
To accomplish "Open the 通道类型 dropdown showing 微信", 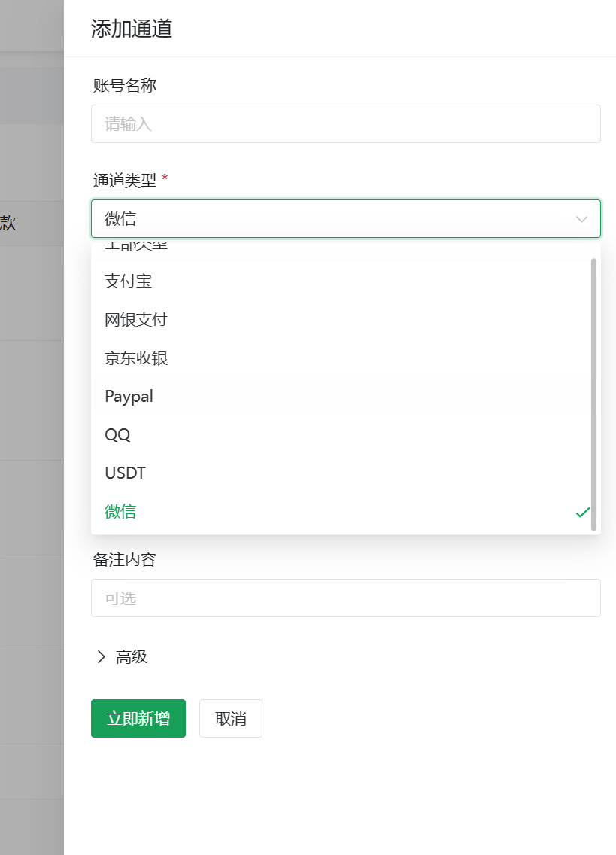I will coord(346,219).
